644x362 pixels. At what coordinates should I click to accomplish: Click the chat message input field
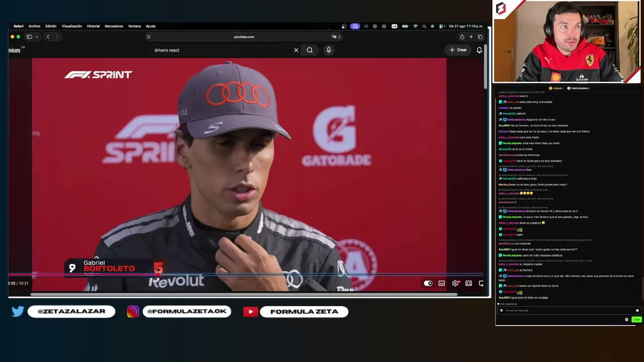pyautogui.click(x=569, y=311)
